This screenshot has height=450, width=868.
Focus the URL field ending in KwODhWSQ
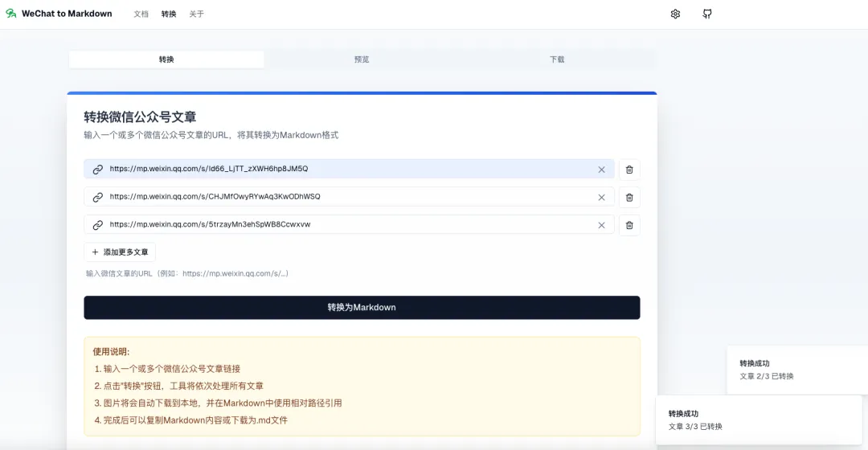[x=346, y=197]
